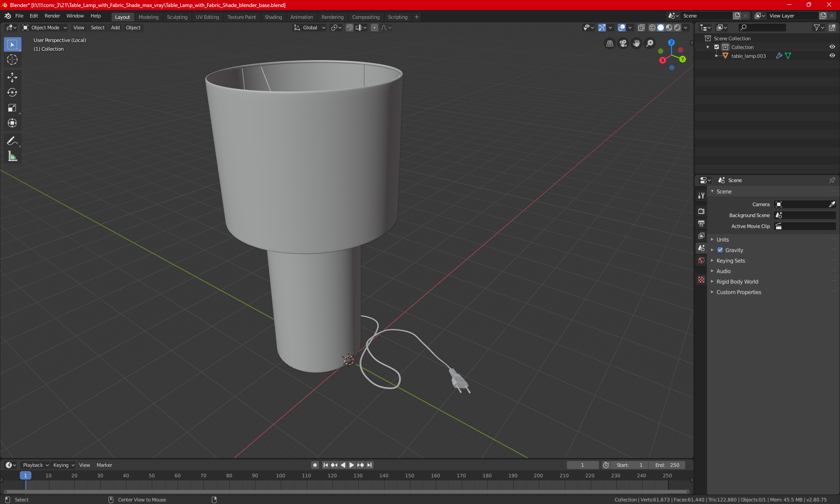Hide table_lamp.003 with eye icon
The width and height of the screenshot is (840, 504).
point(832,56)
